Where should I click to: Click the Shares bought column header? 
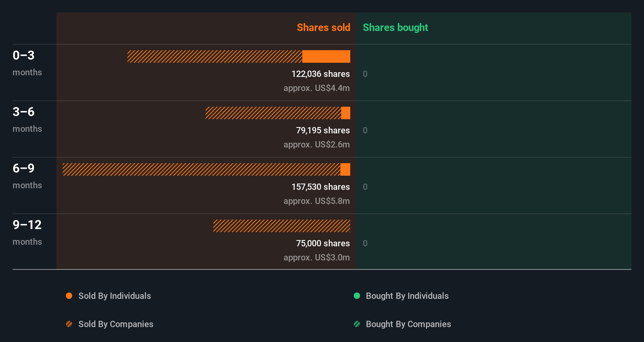395,27
